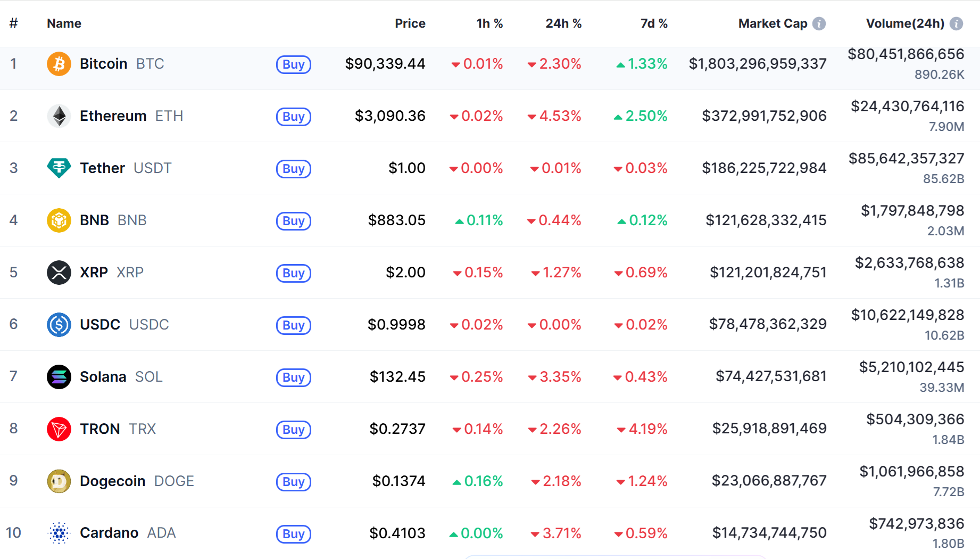Open the Market Cap info icon
Screen dimensions: 980x559
pyautogui.click(x=819, y=23)
